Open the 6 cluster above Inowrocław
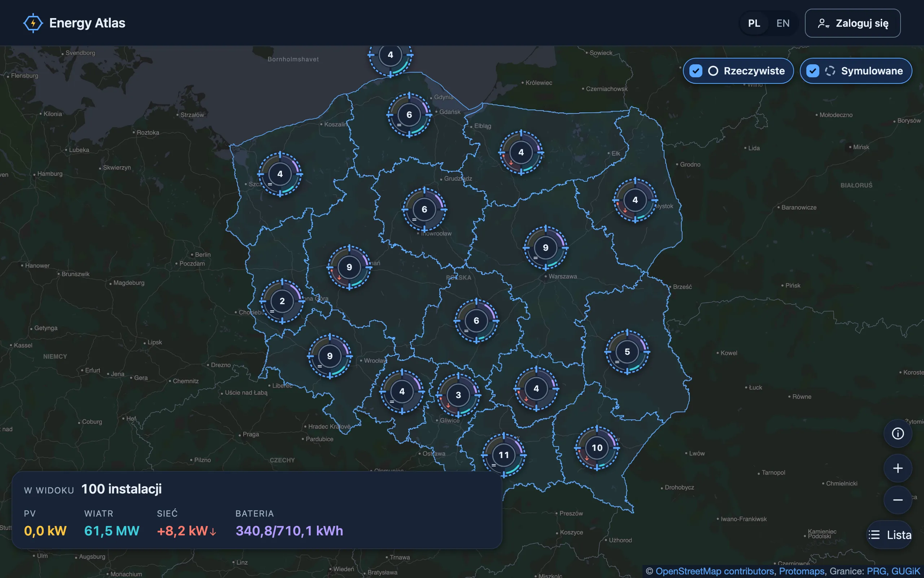Screen dimensions: 924x578 pyautogui.click(x=424, y=210)
